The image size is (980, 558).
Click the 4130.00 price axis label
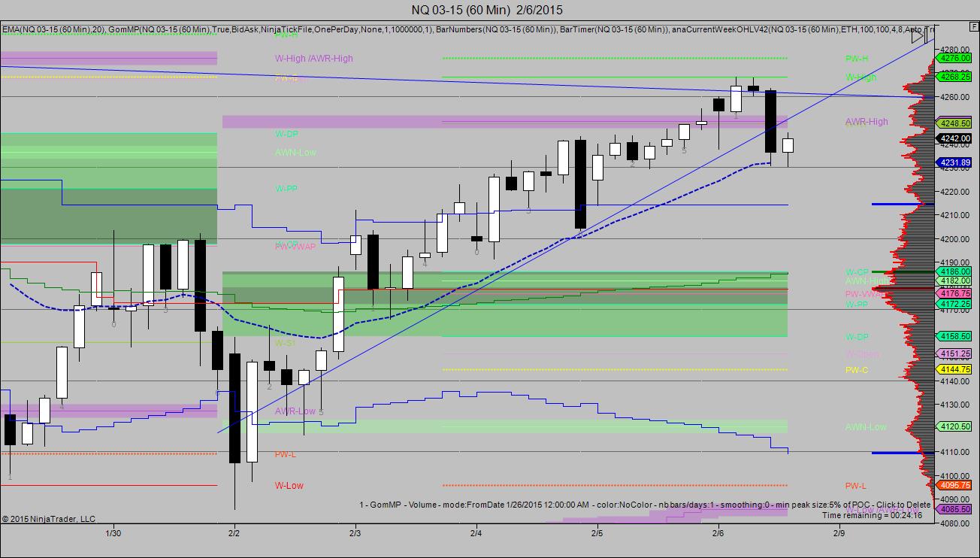click(x=954, y=405)
